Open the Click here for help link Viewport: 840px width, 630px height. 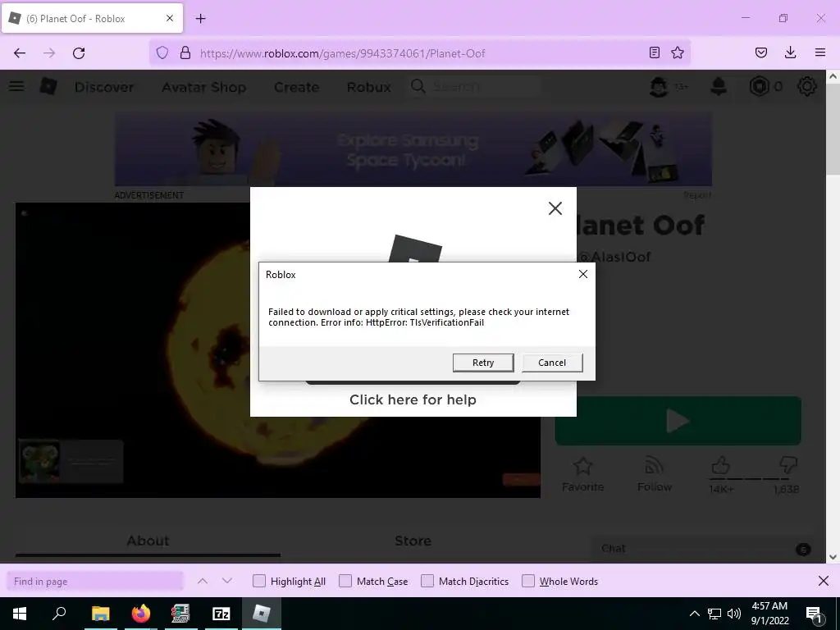coord(413,399)
